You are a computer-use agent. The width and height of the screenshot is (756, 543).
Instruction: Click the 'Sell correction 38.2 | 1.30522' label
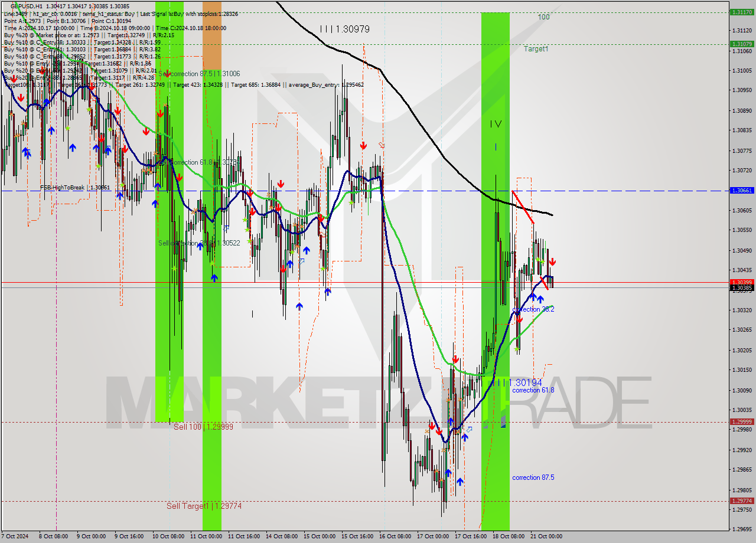coord(199,243)
